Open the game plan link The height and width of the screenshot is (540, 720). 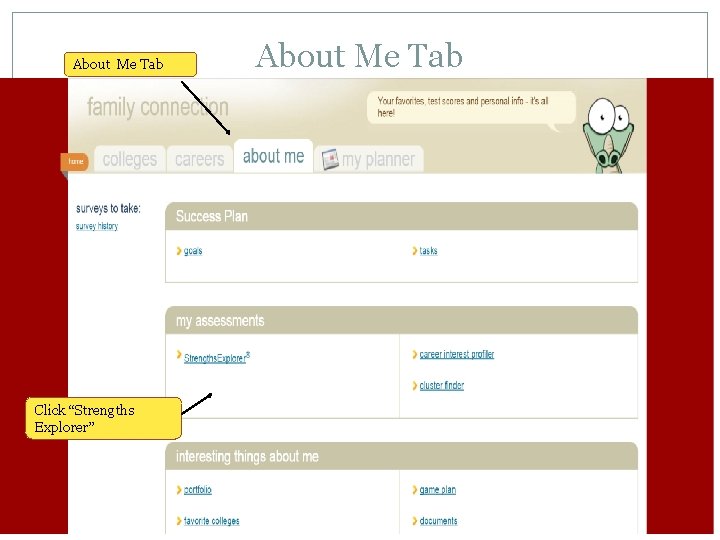[x=438, y=490]
